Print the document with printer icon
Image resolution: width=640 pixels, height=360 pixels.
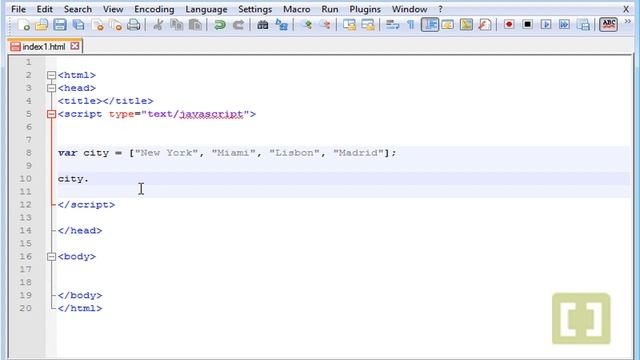(x=134, y=25)
